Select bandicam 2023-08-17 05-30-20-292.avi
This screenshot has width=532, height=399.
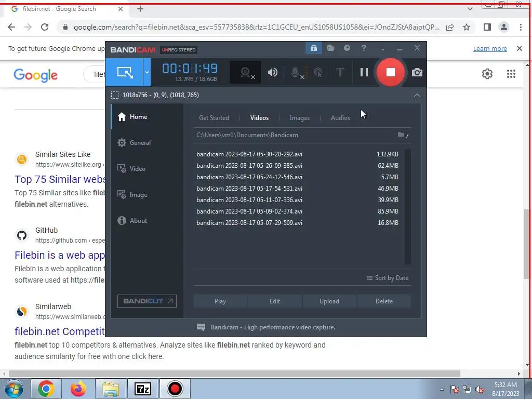click(297, 154)
